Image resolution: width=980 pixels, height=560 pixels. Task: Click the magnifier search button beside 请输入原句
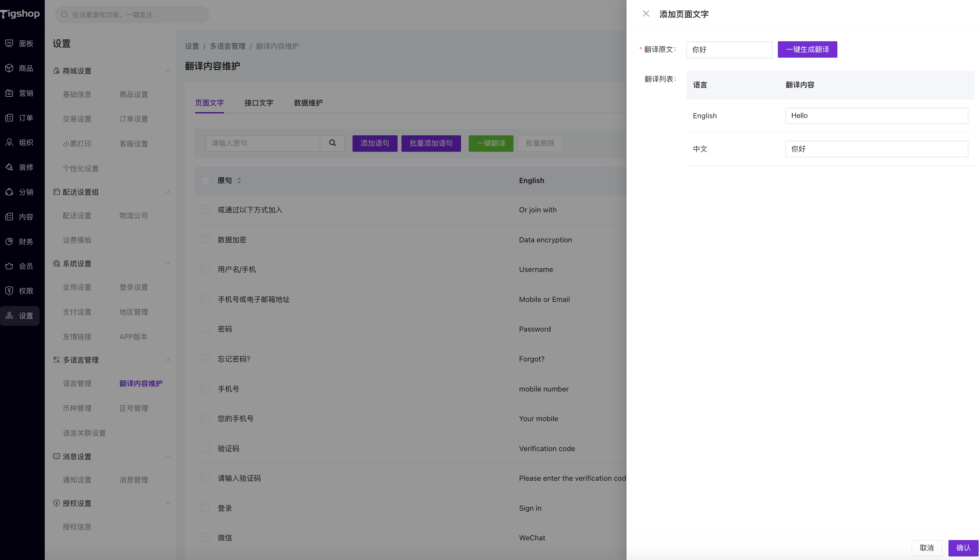333,143
